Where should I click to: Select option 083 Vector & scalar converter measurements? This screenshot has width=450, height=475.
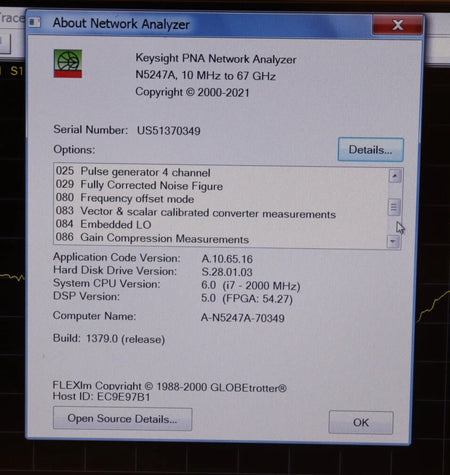pyautogui.click(x=196, y=212)
